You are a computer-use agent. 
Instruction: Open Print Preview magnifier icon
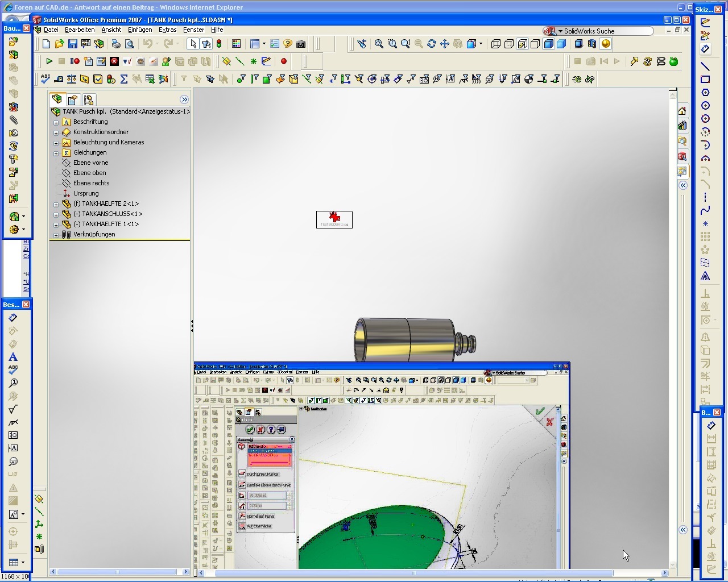point(129,44)
